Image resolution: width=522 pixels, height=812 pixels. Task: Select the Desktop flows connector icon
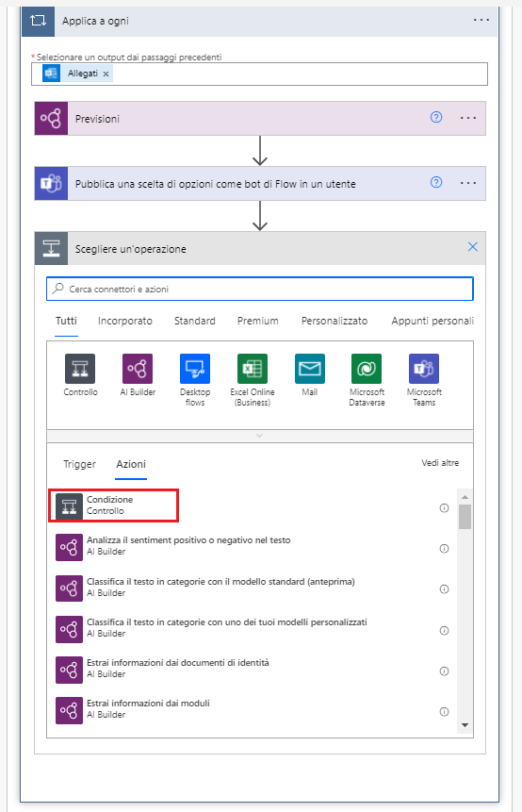195,369
